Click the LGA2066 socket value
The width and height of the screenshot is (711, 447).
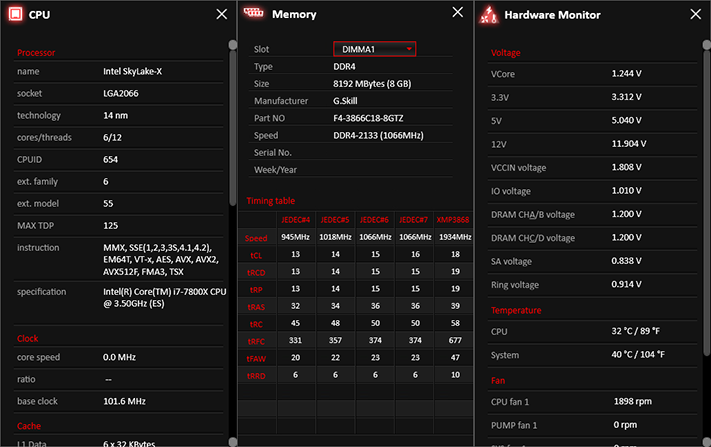(121, 93)
